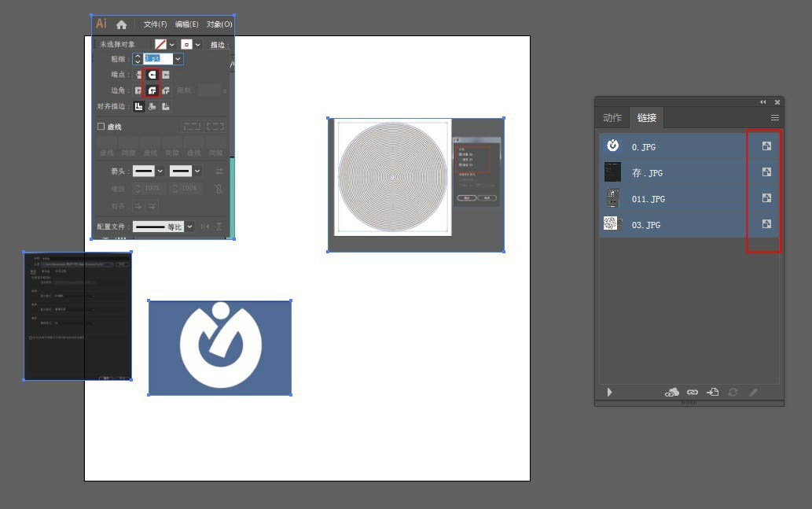Click the Go To Link icon

pos(713,393)
